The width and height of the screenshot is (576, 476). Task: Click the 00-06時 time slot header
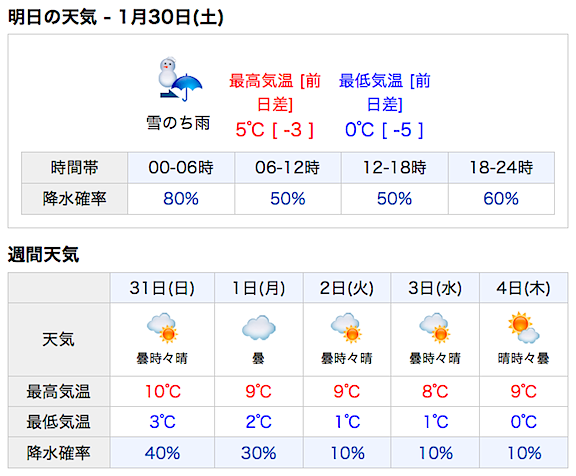[181, 168]
